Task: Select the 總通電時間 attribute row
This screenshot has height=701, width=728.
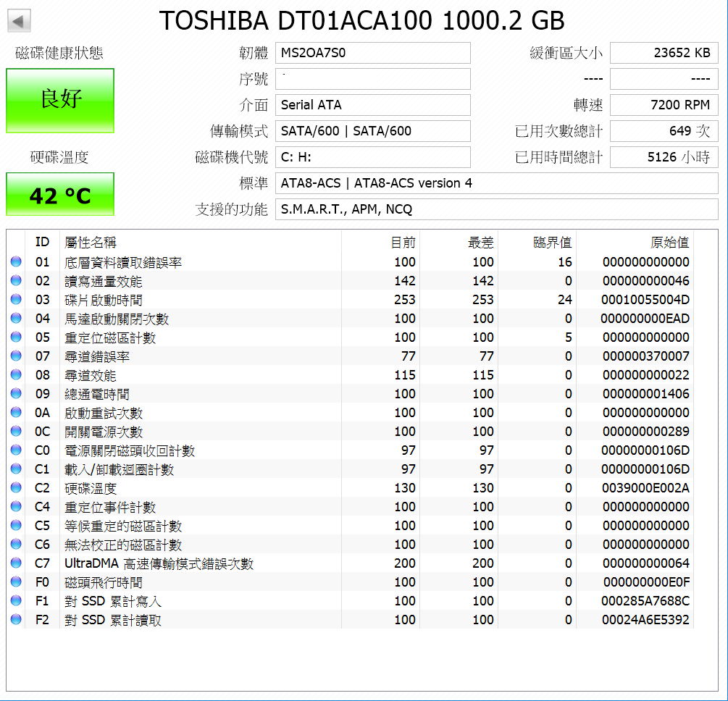Action: (x=351, y=393)
